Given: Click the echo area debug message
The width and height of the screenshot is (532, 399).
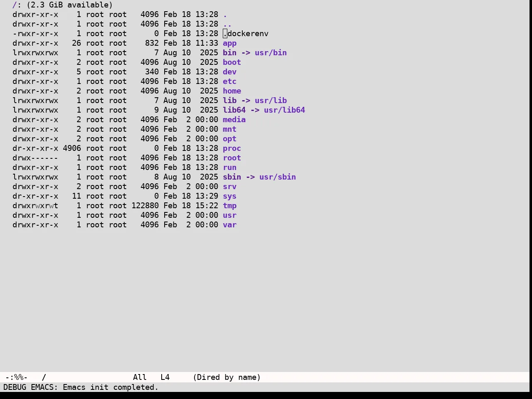Looking at the screenshot, I should 81,387.
